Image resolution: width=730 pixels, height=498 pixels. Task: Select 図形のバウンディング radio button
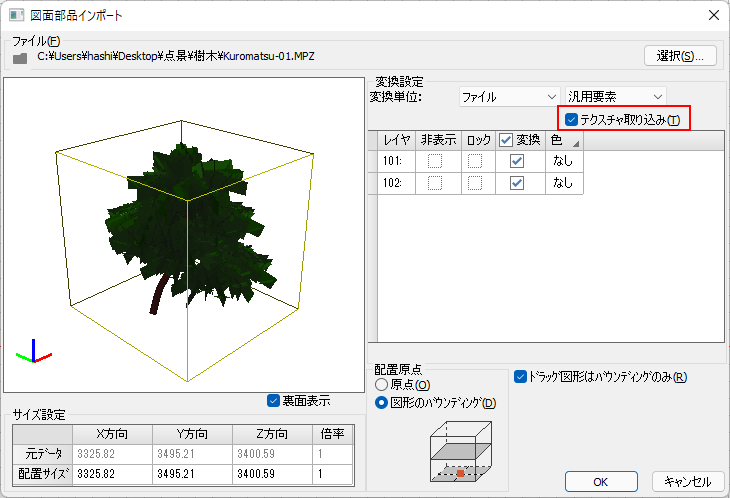click(x=381, y=403)
